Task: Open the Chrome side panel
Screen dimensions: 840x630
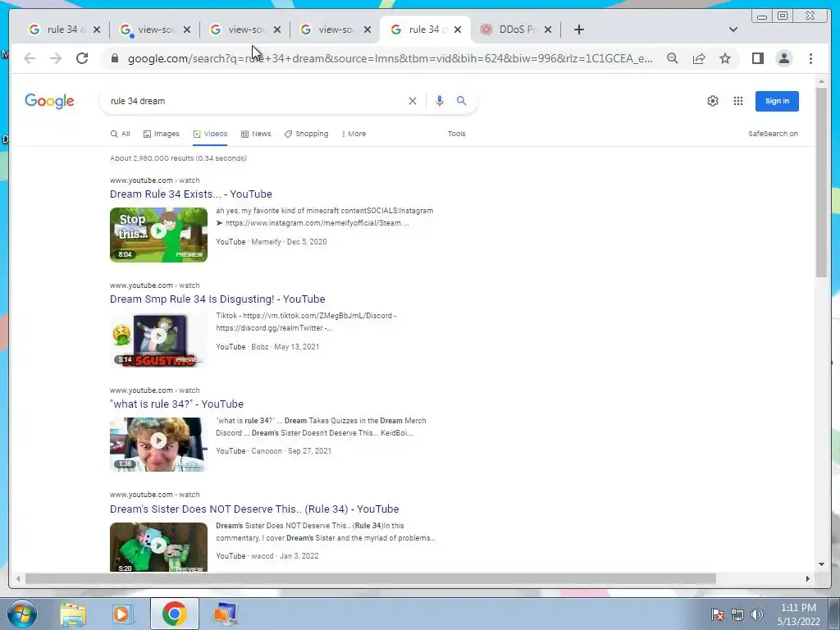Action: pyautogui.click(x=757, y=58)
